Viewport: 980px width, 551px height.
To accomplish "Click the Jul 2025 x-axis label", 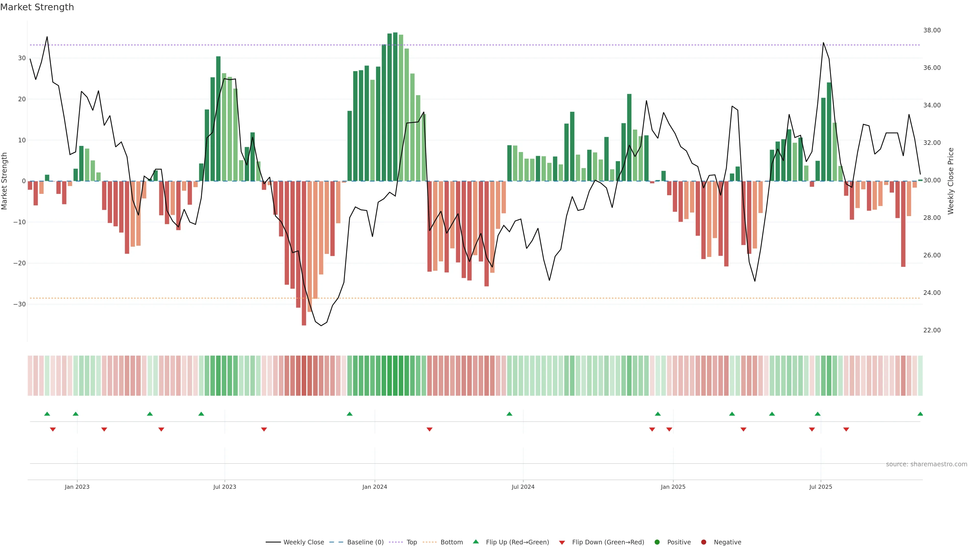I will (820, 487).
